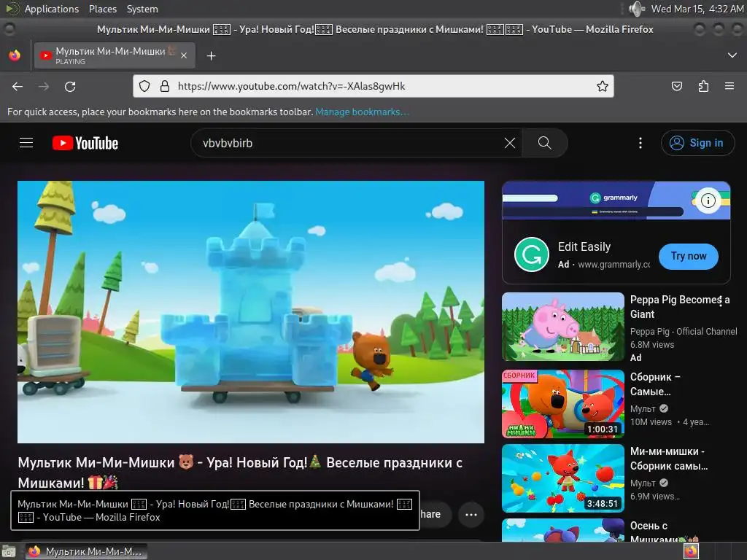Open the YouTube hamburger guide menu
Image resolution: width=747 pixels, height=560 pixels.
tap(26, 143)
